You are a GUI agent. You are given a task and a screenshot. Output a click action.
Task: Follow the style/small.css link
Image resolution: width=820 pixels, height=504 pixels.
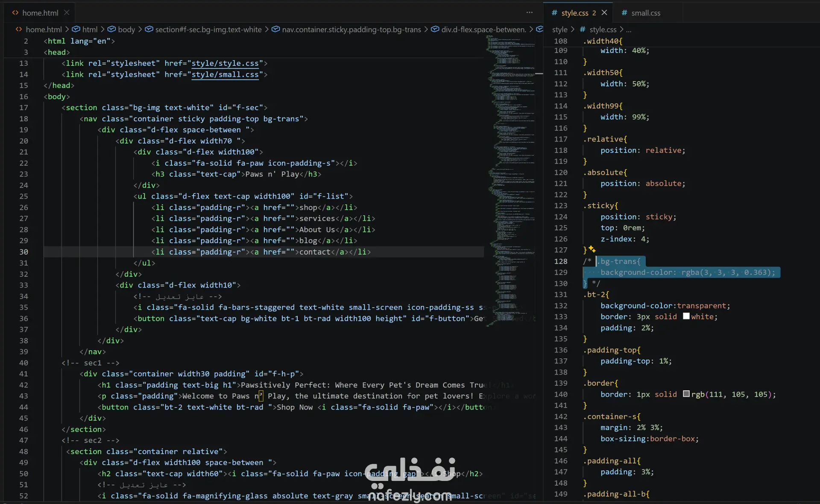point(225,74)
